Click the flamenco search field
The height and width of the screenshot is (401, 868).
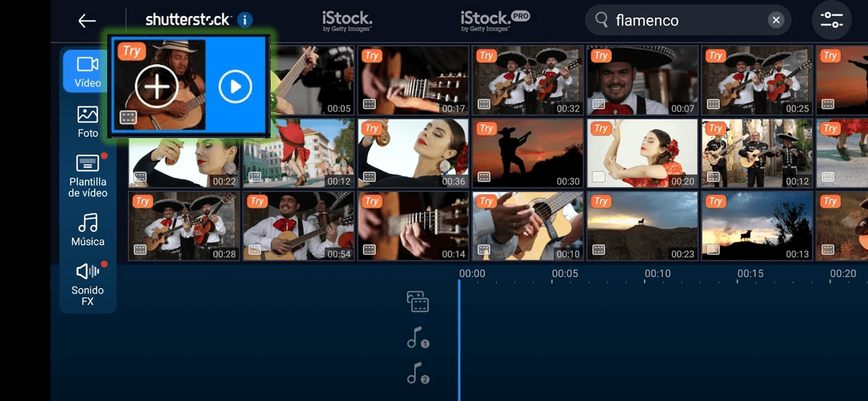click(x=688, y=20)
